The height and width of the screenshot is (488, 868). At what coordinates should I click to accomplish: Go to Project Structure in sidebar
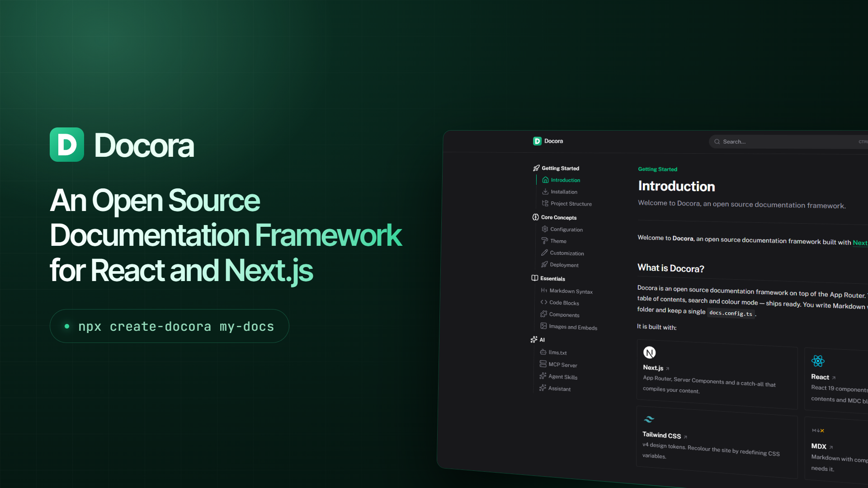(x=571, y=204)
